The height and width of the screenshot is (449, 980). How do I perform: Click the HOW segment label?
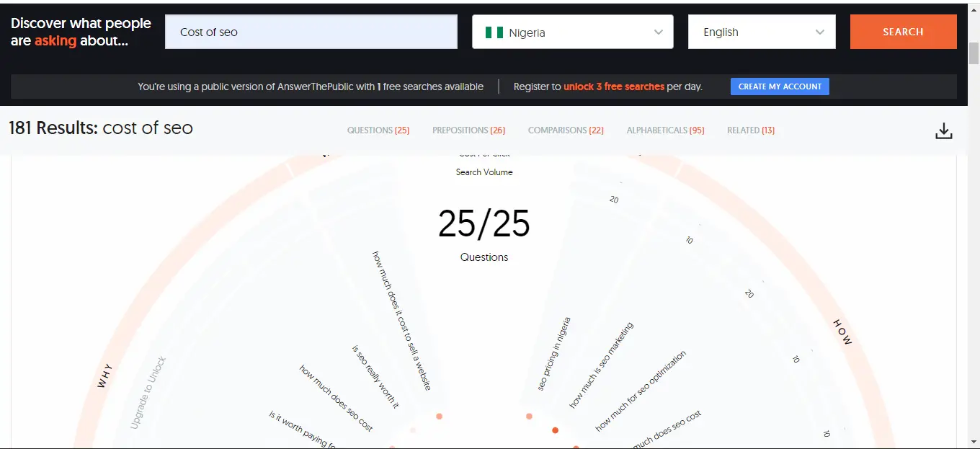coord(842,332)
